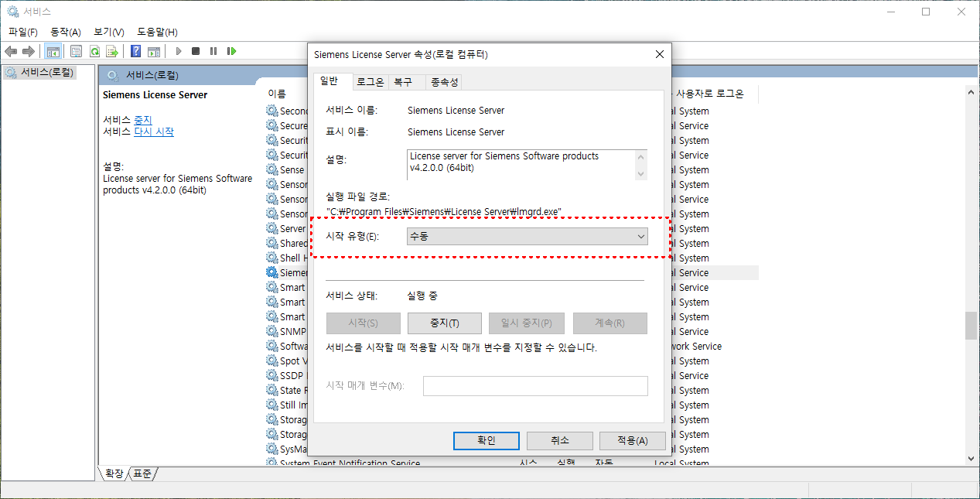Click the gear icon beside Server row
Image resolution: width=980 pixels, height=499 pixels.
[x=271, y=228]
